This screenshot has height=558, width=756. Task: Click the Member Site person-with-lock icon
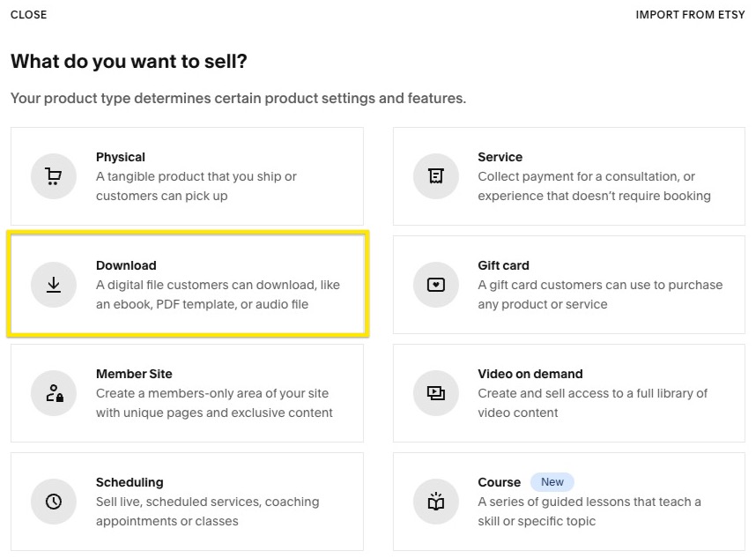point(53,393)
